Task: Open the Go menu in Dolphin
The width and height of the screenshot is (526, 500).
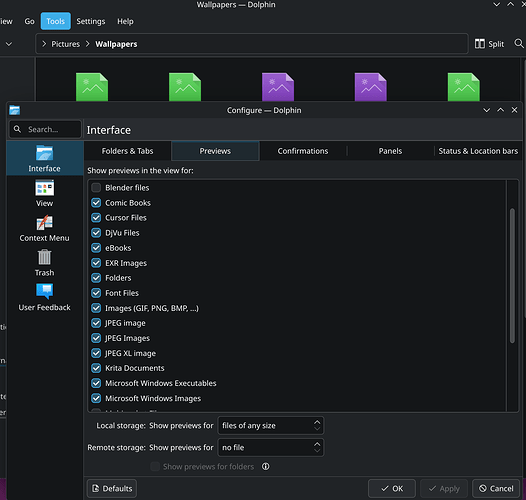Action: 30,21
